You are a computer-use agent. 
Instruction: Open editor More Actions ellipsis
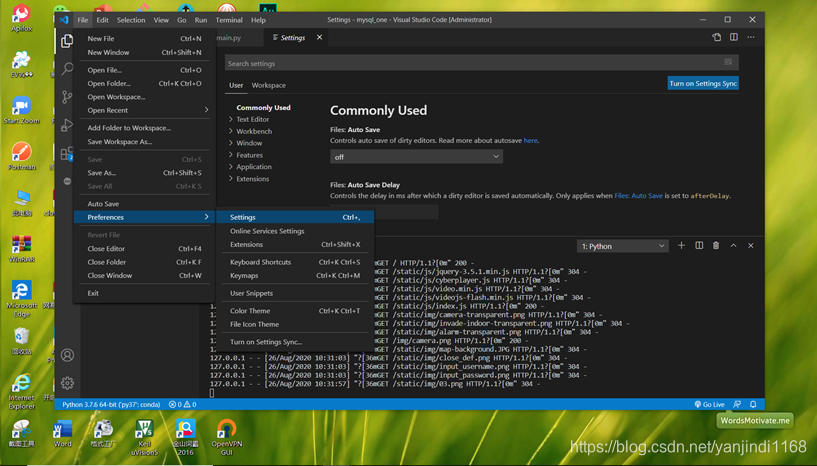pos(751,37)
